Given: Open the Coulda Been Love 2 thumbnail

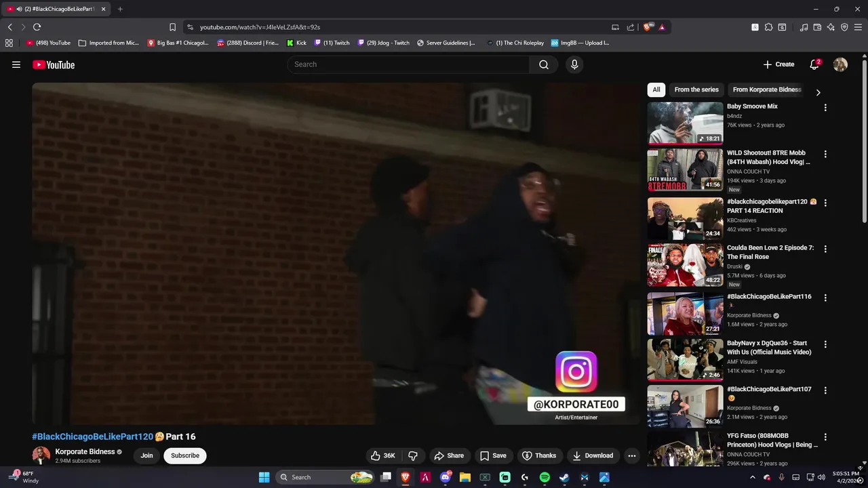Looking at the screenshot, I should tap(686, 265).
